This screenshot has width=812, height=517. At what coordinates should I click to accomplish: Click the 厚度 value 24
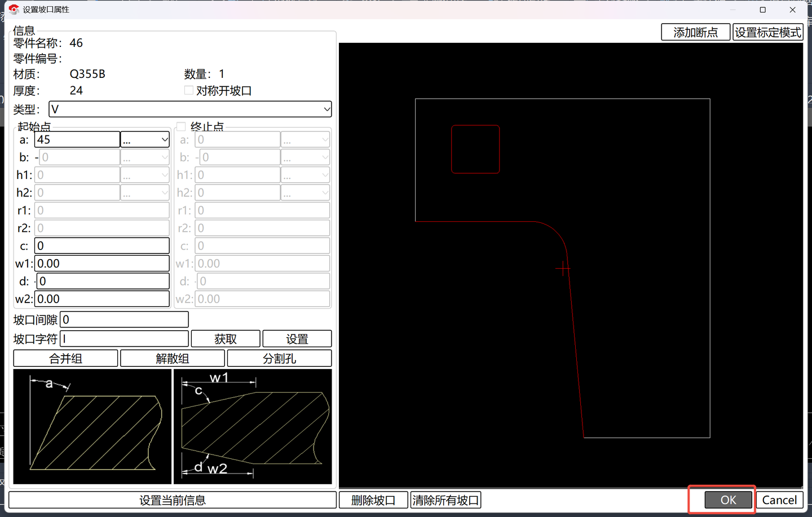pyautogui.click(x=76, y=90)
